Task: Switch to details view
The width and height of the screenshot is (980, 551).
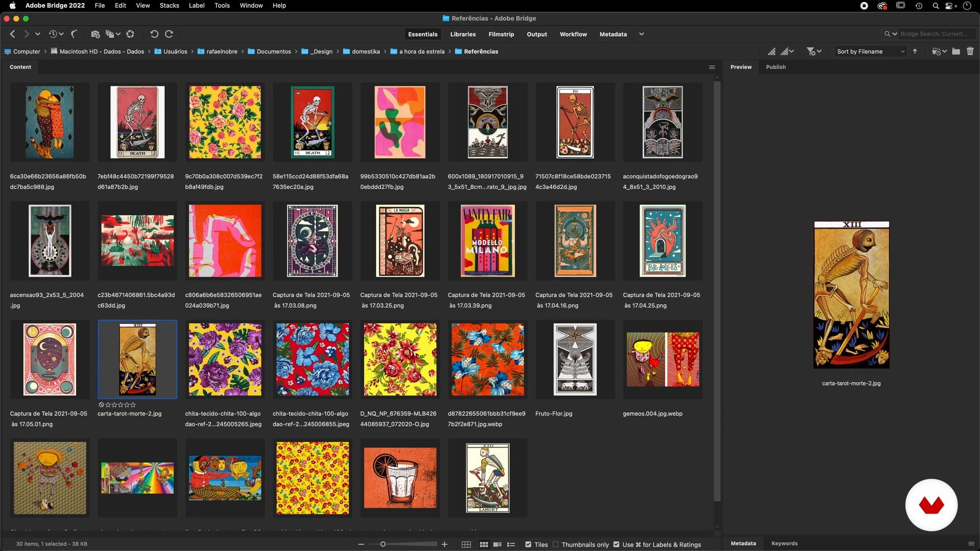Action: tap(498, 545)
